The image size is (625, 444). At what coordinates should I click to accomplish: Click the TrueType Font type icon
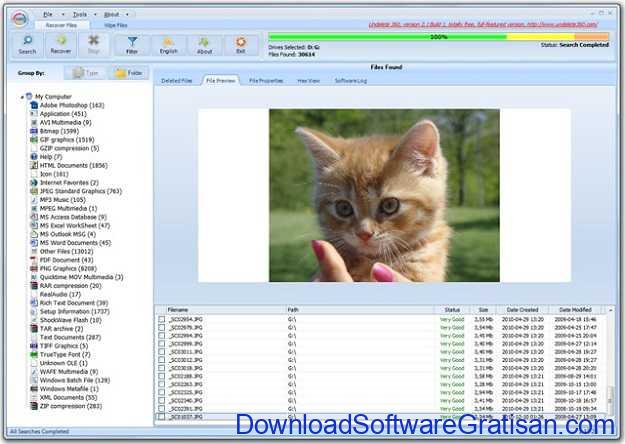(34, 354)
